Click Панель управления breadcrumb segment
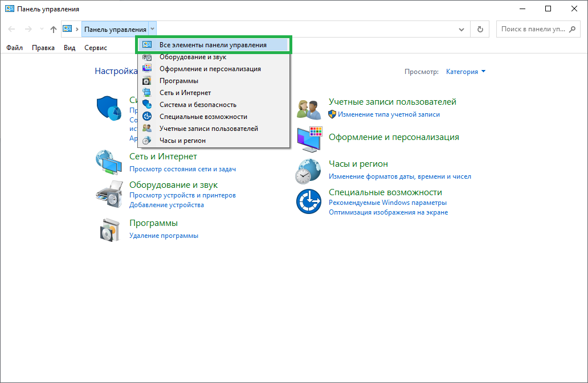Screen dimensions: 588x383 coord(115,29)
